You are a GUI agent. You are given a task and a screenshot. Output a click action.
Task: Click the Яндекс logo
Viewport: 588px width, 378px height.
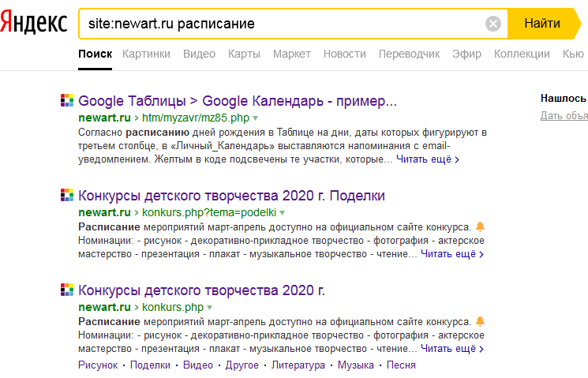(x=34, y=23)
